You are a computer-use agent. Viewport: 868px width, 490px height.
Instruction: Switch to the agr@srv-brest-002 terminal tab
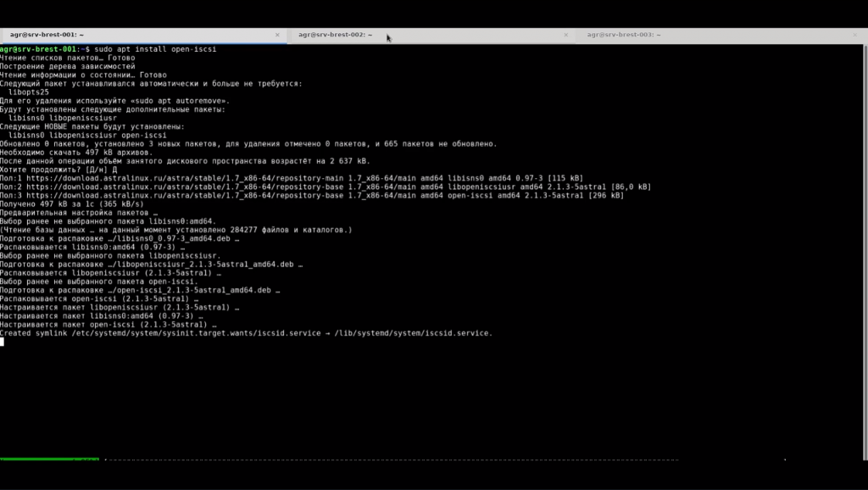tap(431, 35)
